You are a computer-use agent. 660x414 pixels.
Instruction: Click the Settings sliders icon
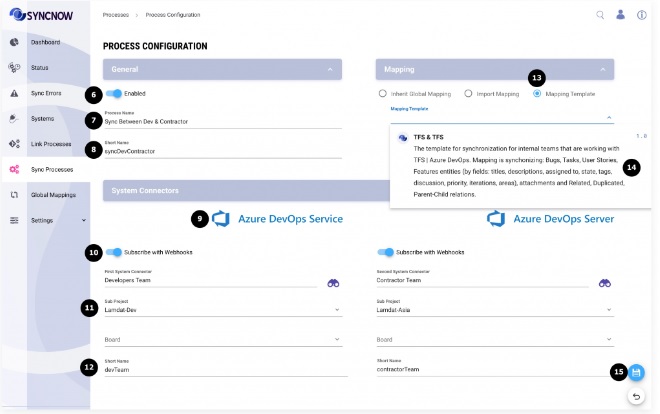[14, 220]
